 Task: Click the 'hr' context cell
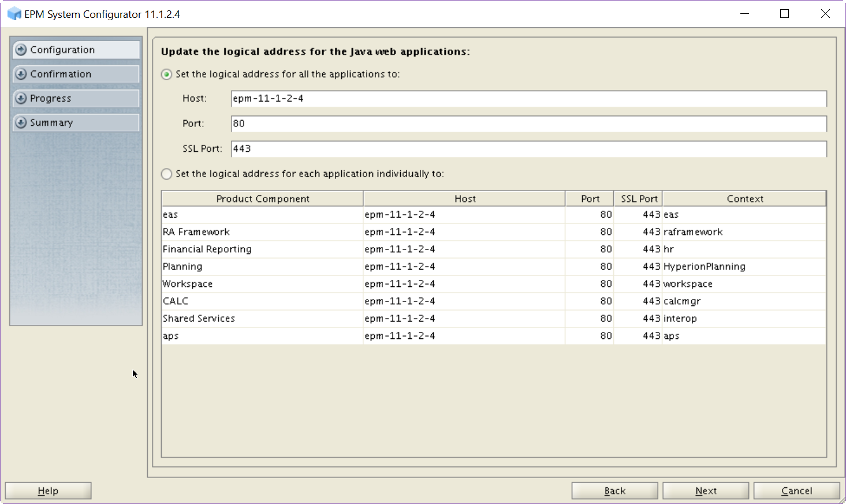coord(744,249)
